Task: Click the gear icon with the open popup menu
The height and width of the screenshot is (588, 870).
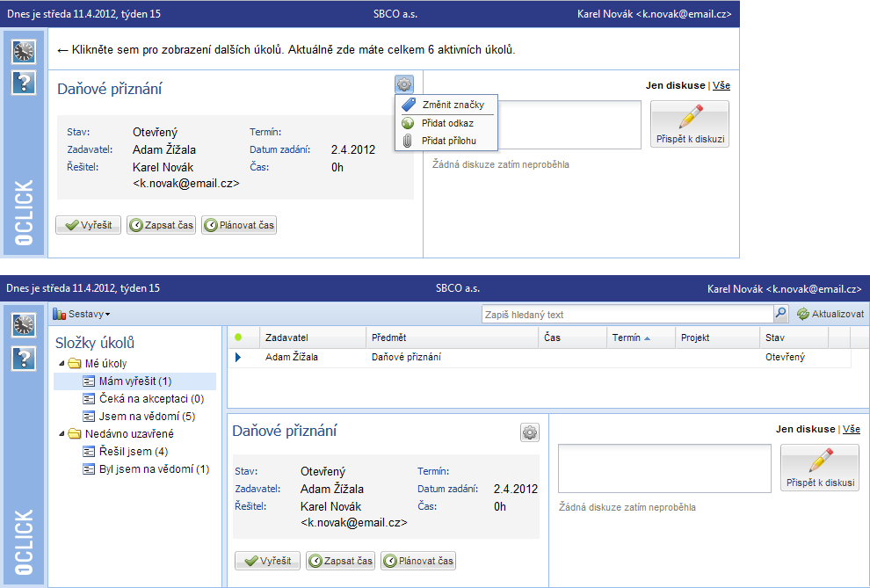Action: click(x=403, y=84)
